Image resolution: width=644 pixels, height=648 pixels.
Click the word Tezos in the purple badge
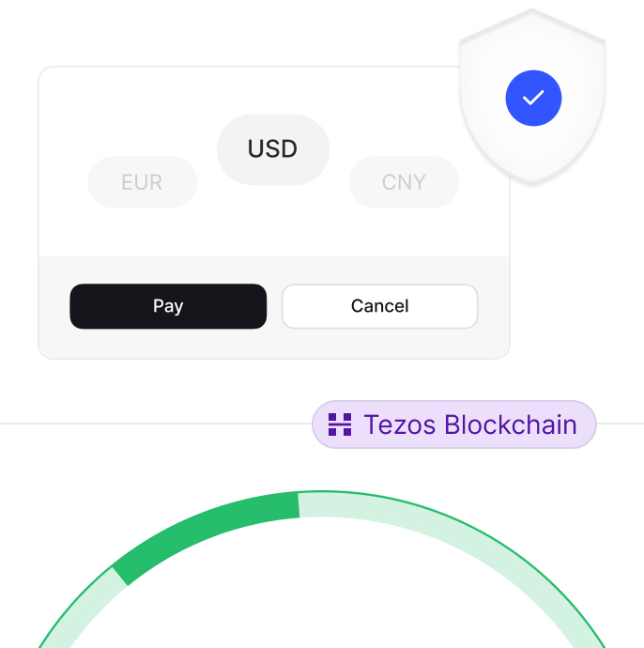(x=400, y=424)
